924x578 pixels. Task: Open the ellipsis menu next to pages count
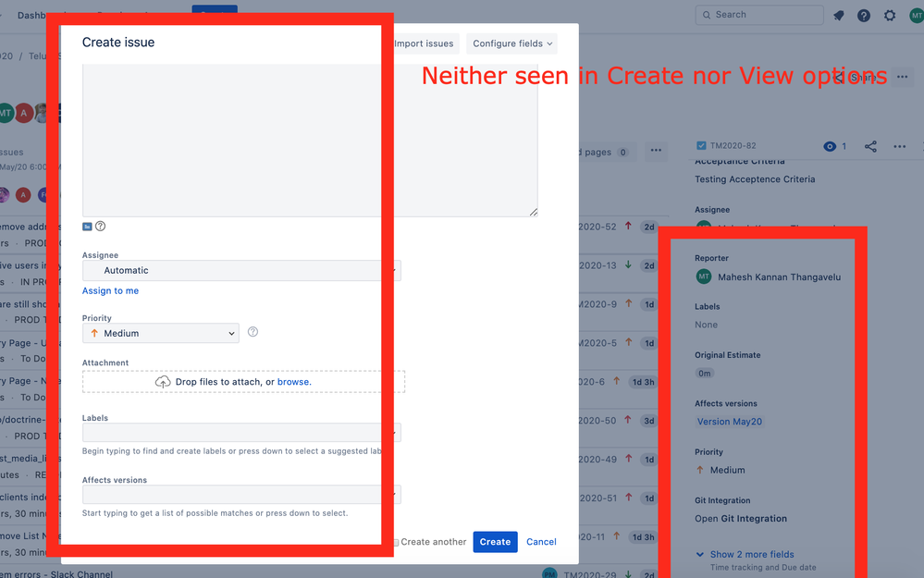656,151
